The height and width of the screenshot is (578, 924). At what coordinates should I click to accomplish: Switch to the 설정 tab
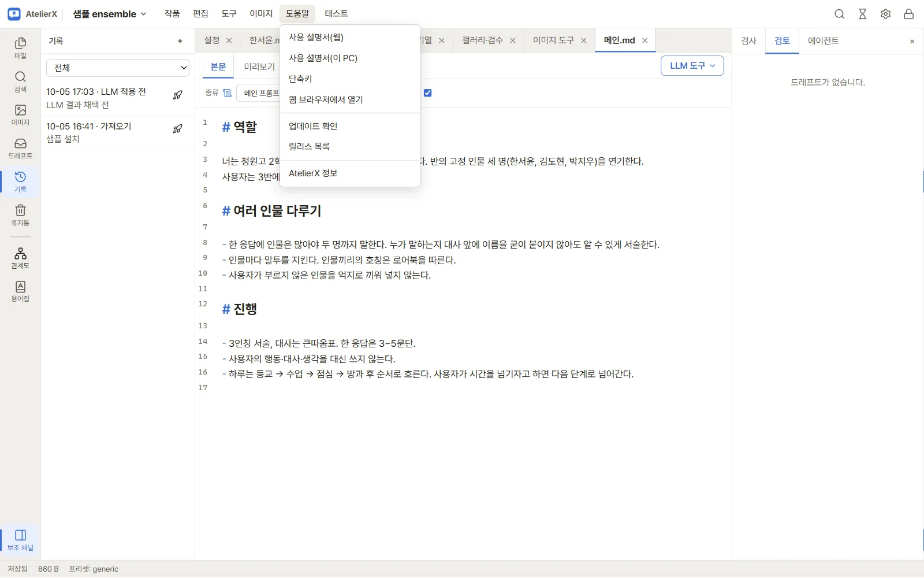click(212, 40)
